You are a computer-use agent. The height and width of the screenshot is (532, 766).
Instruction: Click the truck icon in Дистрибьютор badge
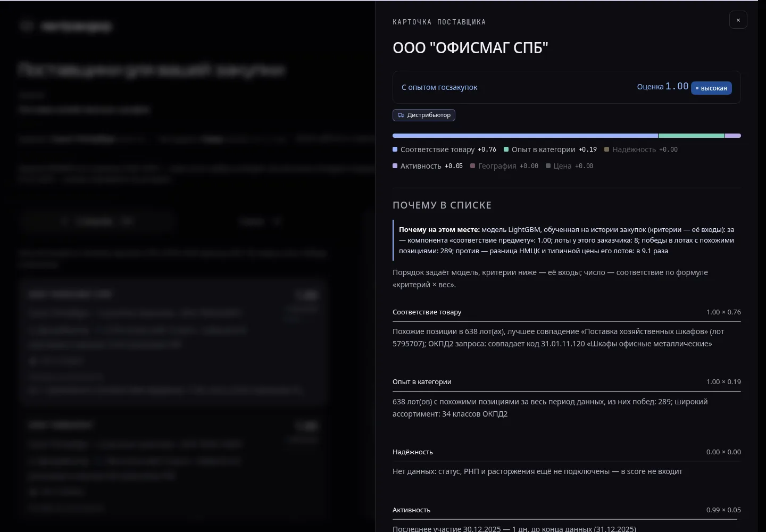401,115
